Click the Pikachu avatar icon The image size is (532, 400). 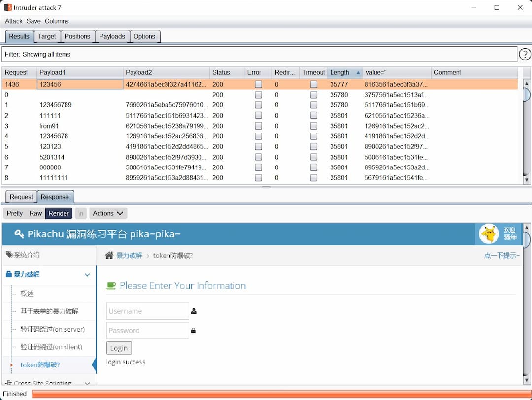click(489, 233)
